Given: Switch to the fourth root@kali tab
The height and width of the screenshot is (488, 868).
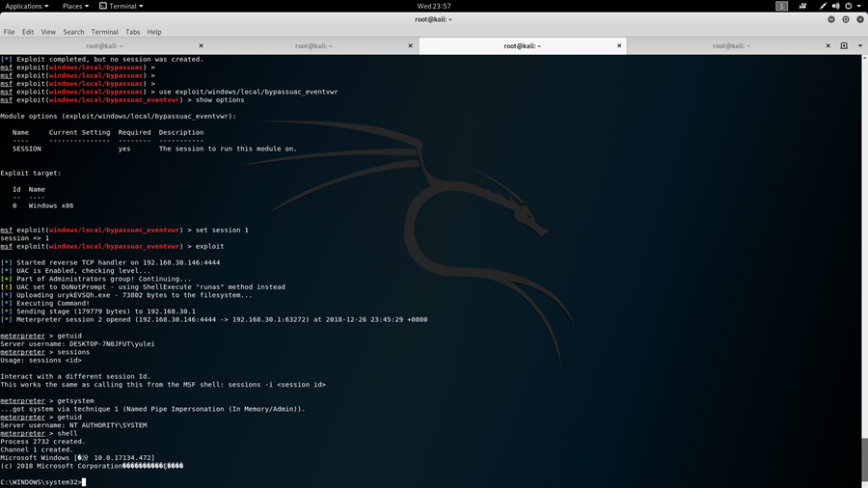Looking at the screenshot, I should (731, 46).
